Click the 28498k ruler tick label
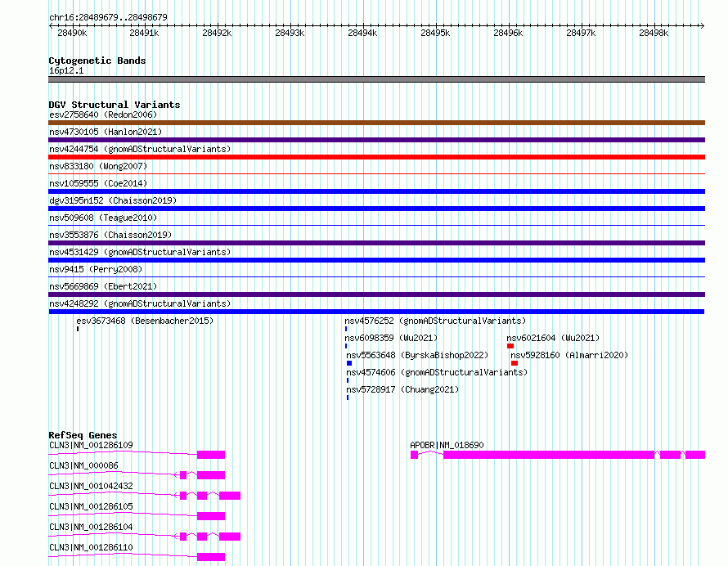 click(x=654, y=33)
